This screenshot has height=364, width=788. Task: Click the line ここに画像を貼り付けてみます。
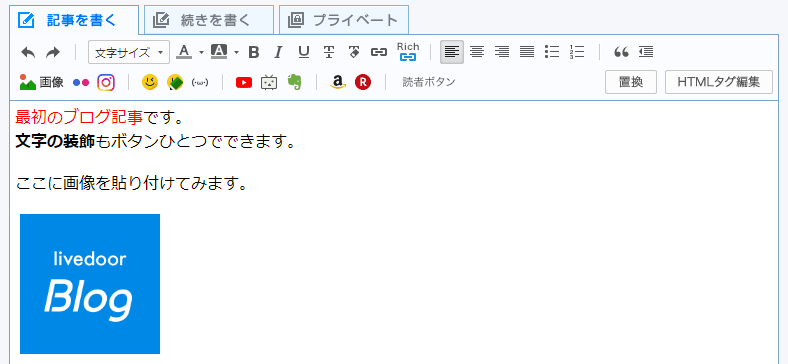pyautogui.click(x=132, y=184)
